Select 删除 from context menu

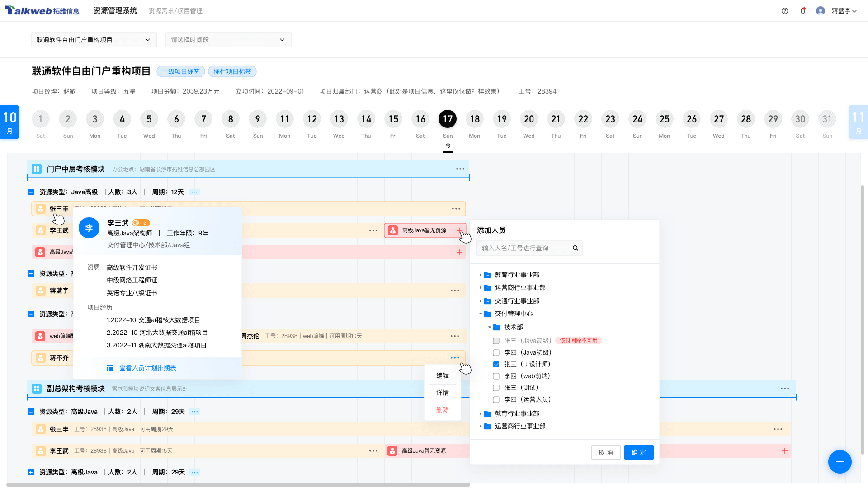(x=442, y=410)
